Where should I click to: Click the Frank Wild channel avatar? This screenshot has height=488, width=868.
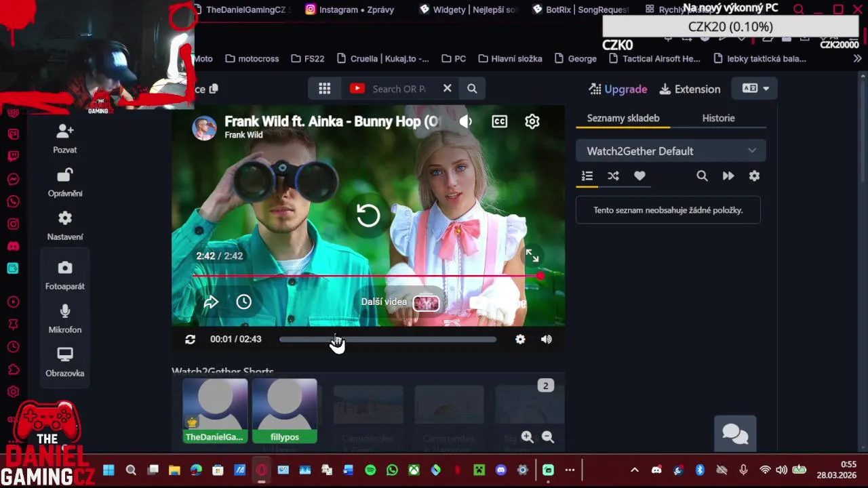pyautogui.click(x=204, y=127)
